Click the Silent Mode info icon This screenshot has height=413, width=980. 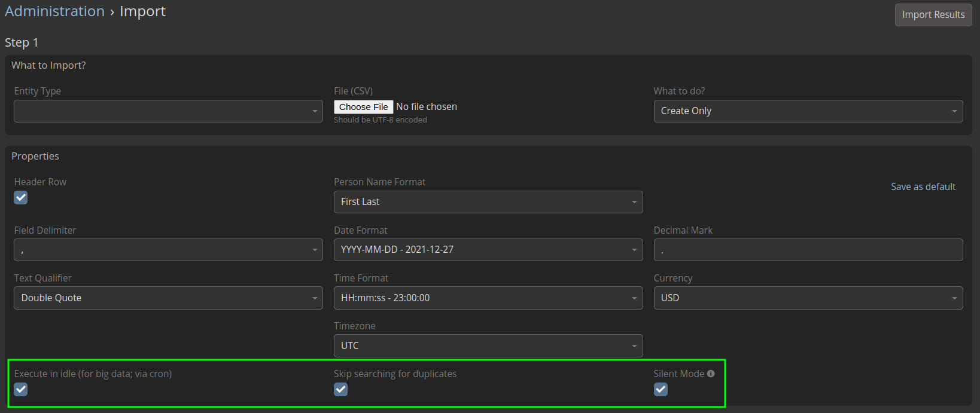pyautogui.click(x=711, y=374)
